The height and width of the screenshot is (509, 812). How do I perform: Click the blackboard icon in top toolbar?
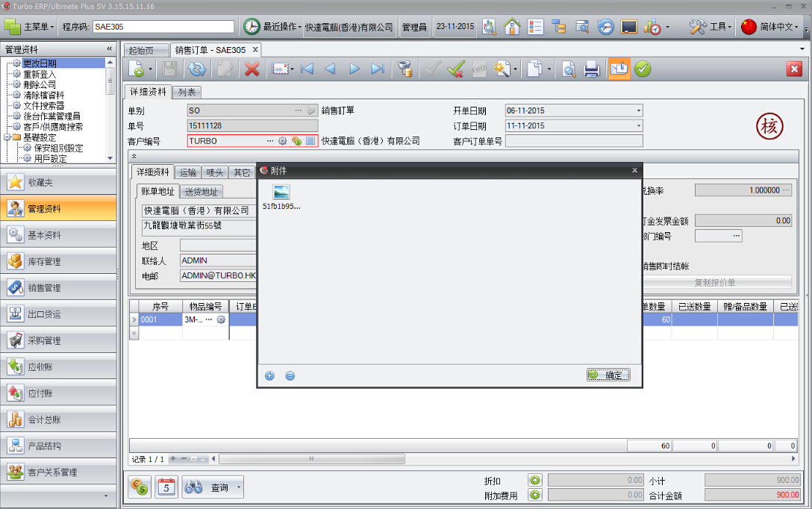(x=628, y=26)
